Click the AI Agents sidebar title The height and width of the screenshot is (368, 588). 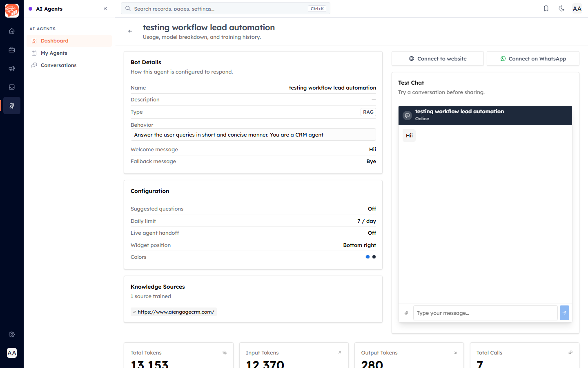49,9
